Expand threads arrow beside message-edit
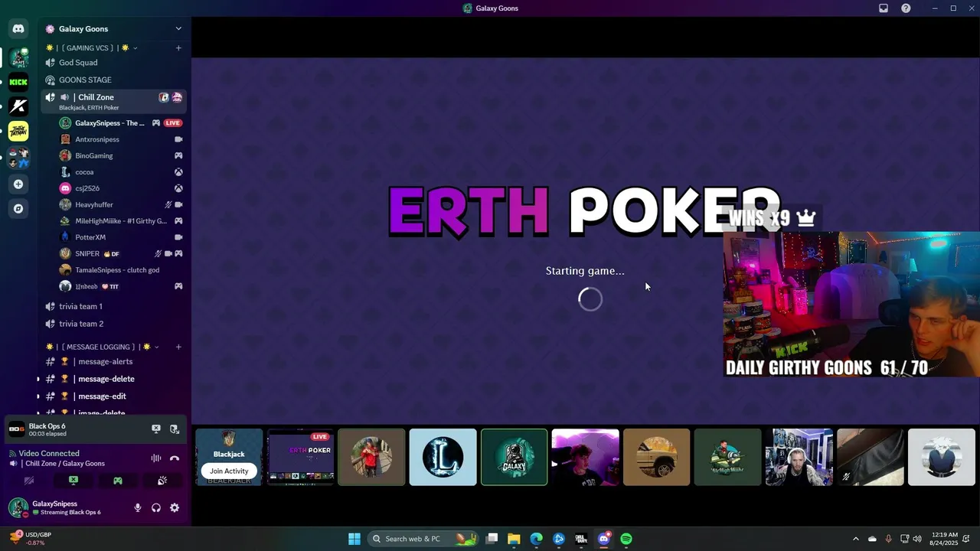 click(38, 396)
